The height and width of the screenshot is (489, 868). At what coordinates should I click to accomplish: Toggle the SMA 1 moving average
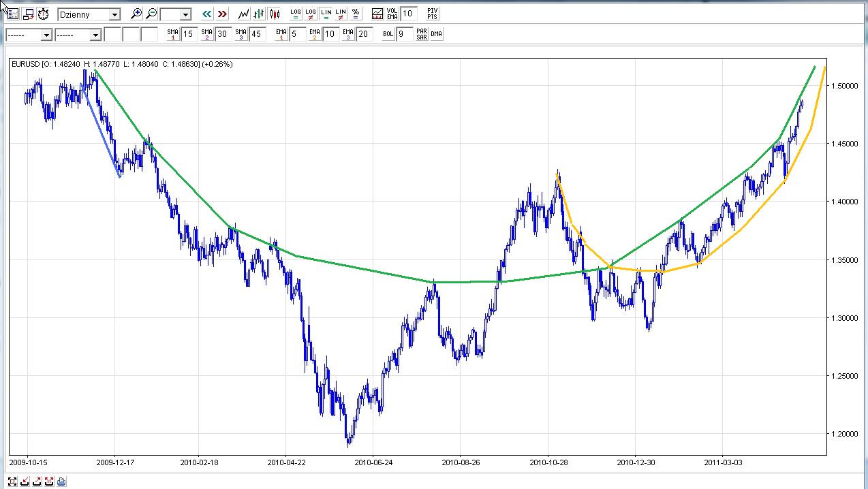pyautogui.click(x=173, y=34)
